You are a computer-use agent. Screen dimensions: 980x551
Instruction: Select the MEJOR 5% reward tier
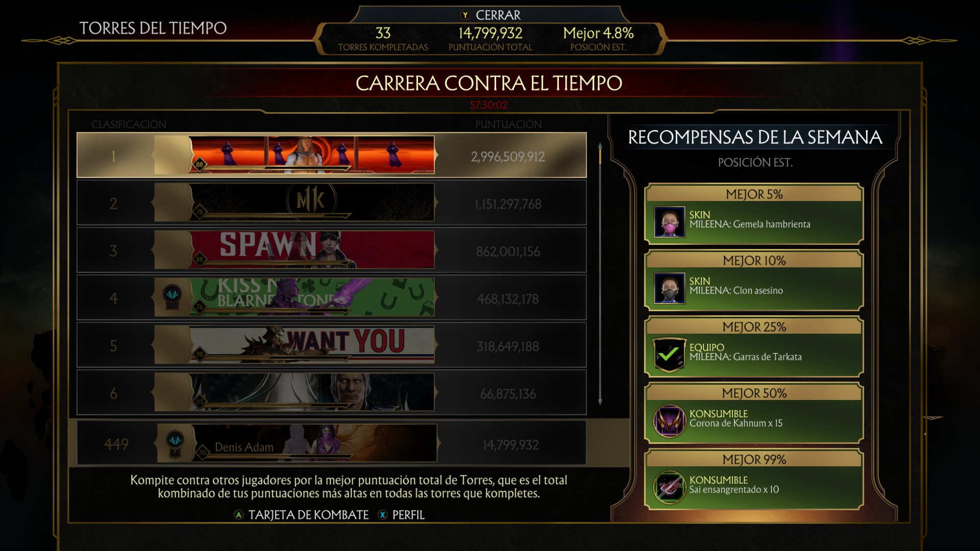click(x=754, y=214)
